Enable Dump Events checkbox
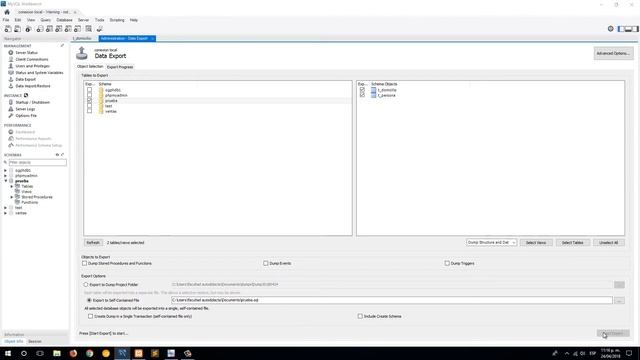The height and width of the screenshot is (360, 640). point(266,263)
